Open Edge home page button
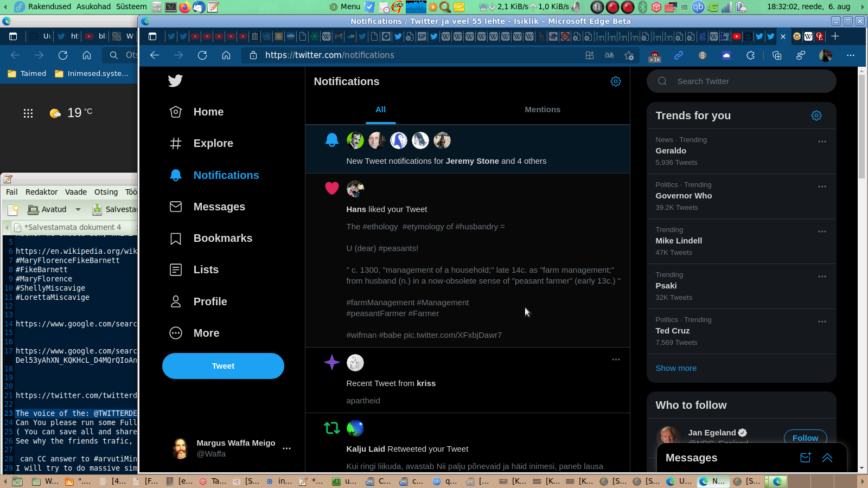 tap(226, 55)
